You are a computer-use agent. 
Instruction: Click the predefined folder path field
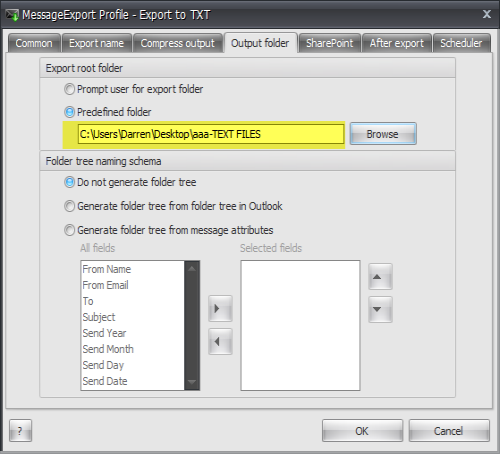[211, 134]
